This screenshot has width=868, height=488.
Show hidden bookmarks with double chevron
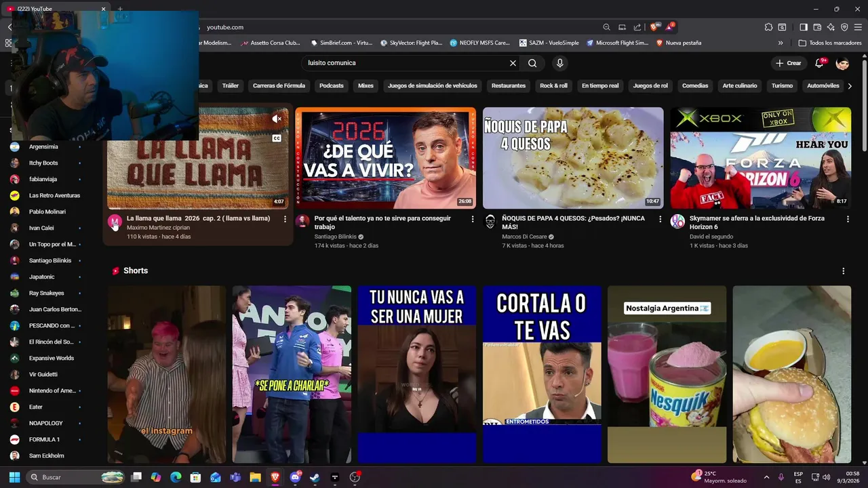[781, 43]
